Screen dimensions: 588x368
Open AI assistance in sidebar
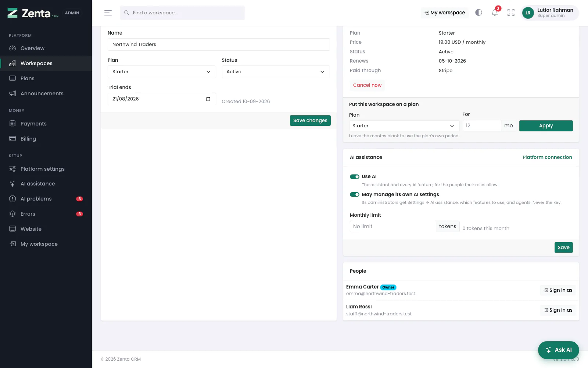point(46,184)
